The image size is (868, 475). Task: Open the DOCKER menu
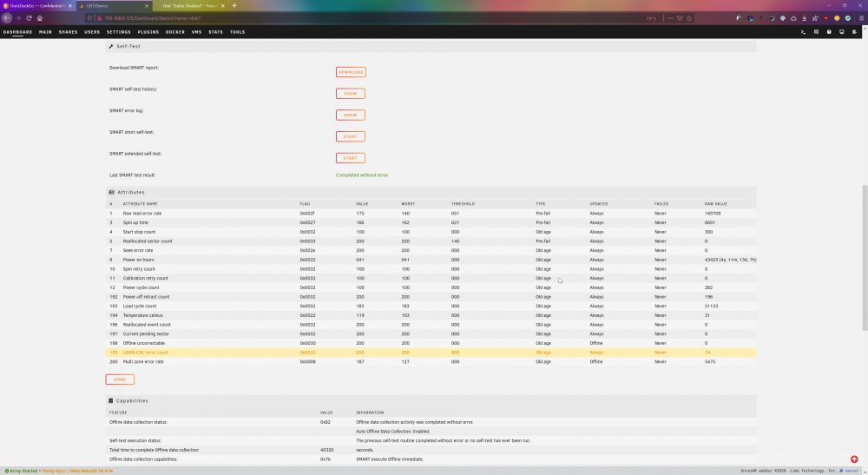pos(175,32)
